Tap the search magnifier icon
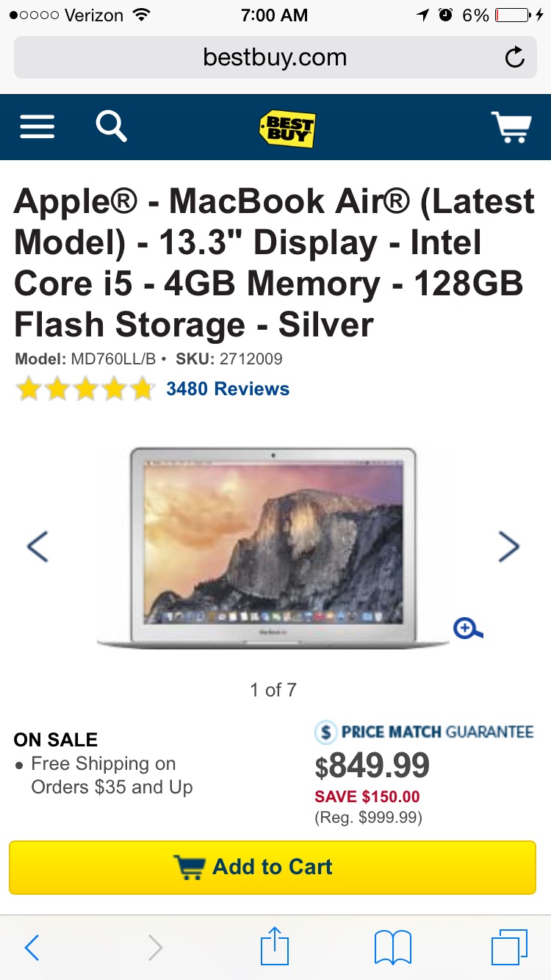The image size is (551, 980). pyautogui.click(x=112, y=126)
